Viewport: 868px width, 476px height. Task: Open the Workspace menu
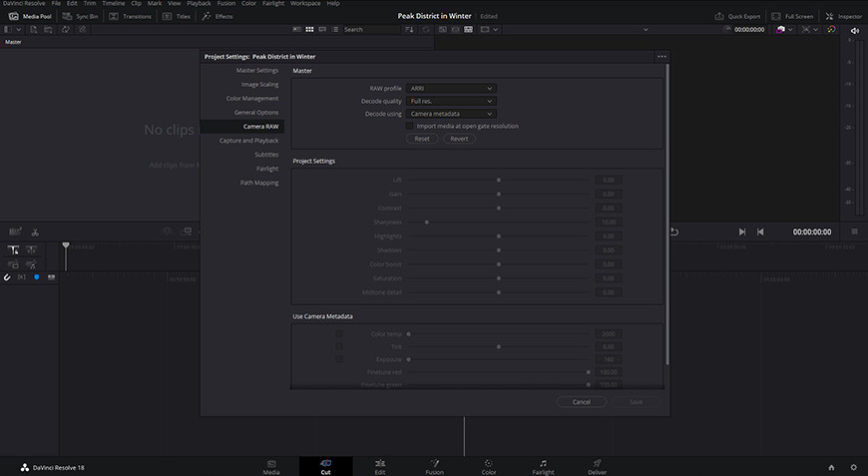pyautogui.click(x=305, y=3)
